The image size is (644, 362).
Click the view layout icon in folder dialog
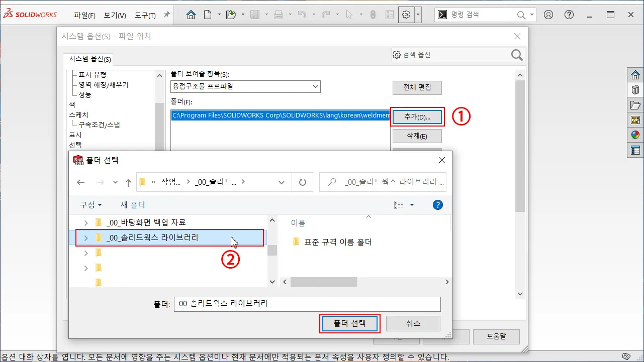[x=399, y=205]
